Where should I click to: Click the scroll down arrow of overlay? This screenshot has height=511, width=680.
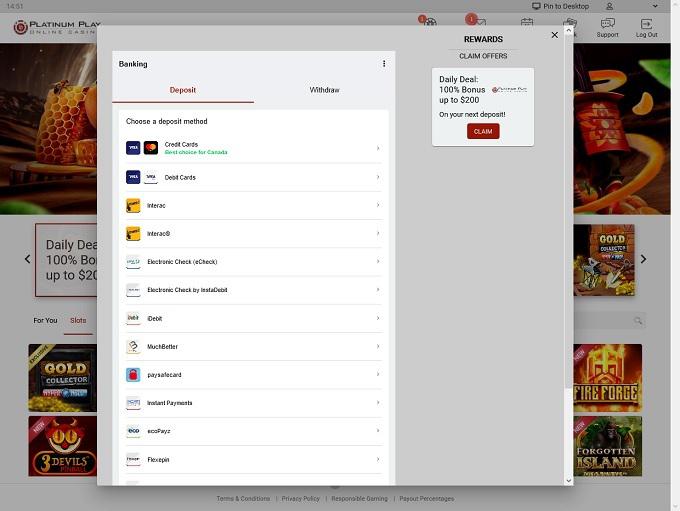[x=569, y=481]
